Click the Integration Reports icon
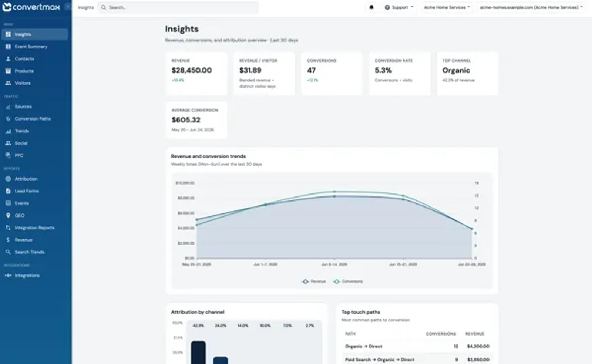Screen dimensions: 592x364 pos(8,228)
